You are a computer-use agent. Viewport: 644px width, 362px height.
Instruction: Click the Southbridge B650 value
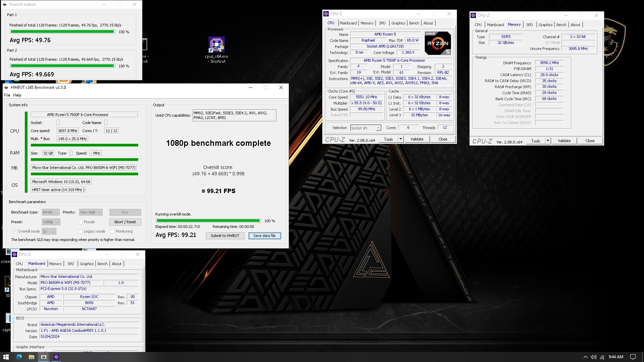(89, 303)
